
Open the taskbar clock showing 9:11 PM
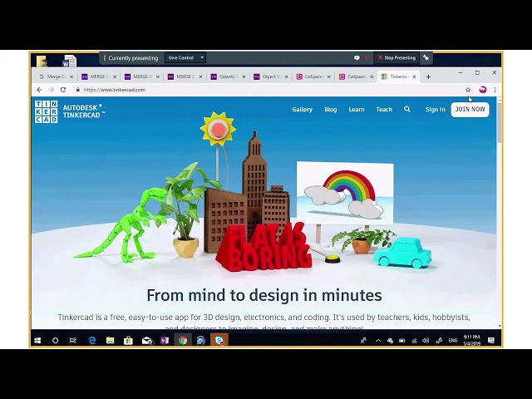(x=471, y=340)
